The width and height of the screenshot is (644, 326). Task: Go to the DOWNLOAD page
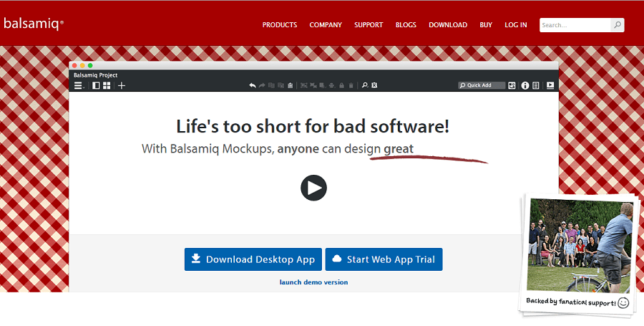click(x=448, y=25)
